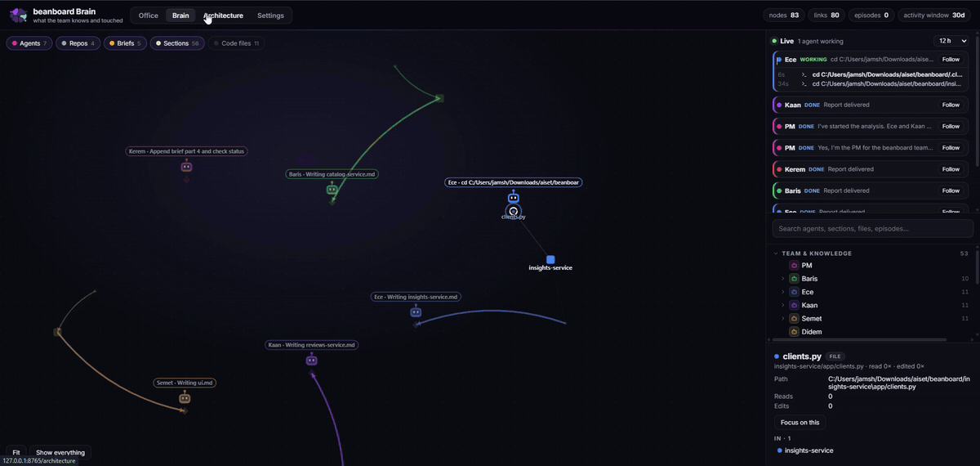Viewport: 980px width, 466px height.
Task: Click the Baris icon in the Team tree
Action: 794,279
